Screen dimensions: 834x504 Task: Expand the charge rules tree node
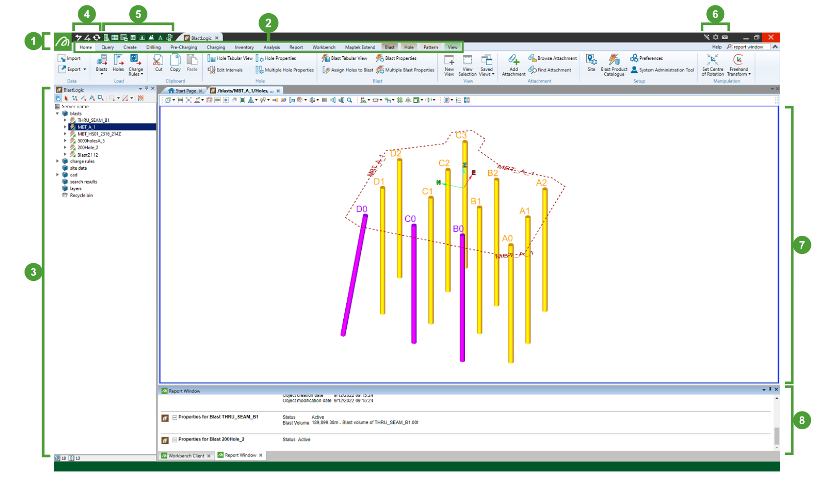click(x=58, y=161)
